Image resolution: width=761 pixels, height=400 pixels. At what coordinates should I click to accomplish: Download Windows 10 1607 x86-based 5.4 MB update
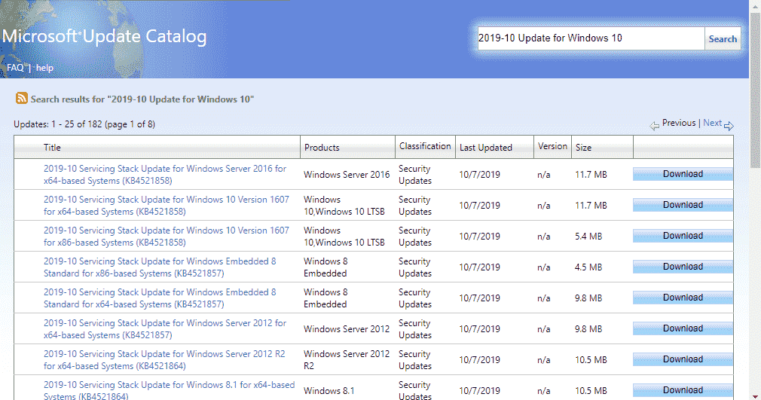point(683,235)
